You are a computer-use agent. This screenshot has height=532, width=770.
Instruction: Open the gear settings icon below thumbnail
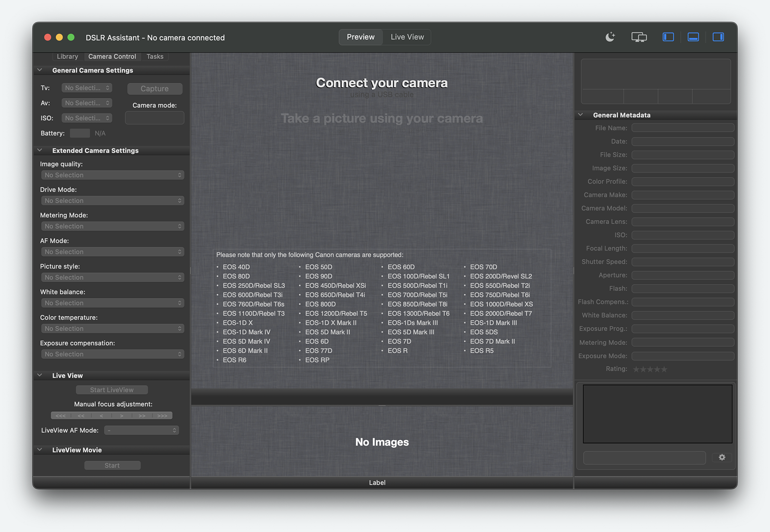(x=722, y=458)
